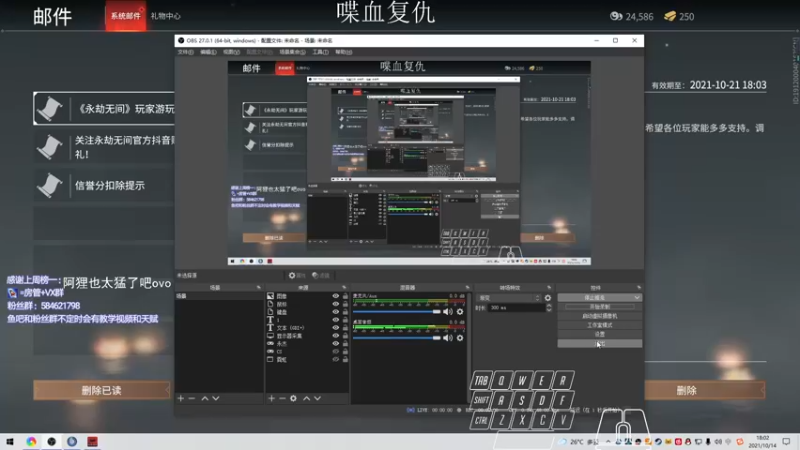The height and width of the screenshot is (450, 800).
Task: Open 麦克风/Aux audio settings gear
Action: coord(460,311)
